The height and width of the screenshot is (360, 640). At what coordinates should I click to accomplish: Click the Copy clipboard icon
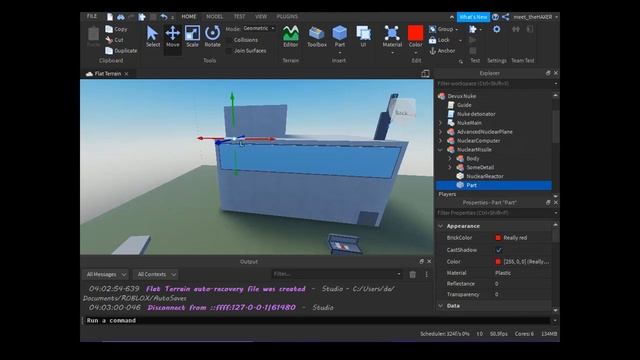pyautogui.click(x=109, y=29)
